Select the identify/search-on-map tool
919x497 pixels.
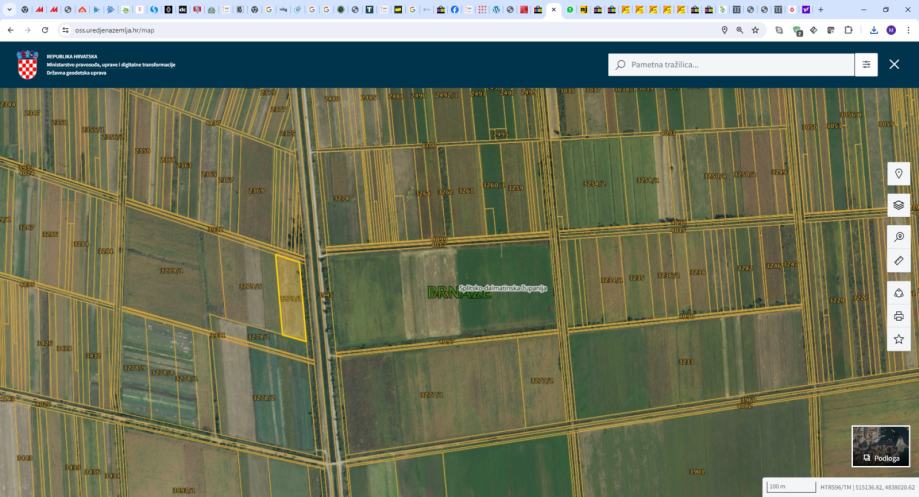[x=898, y=237]
